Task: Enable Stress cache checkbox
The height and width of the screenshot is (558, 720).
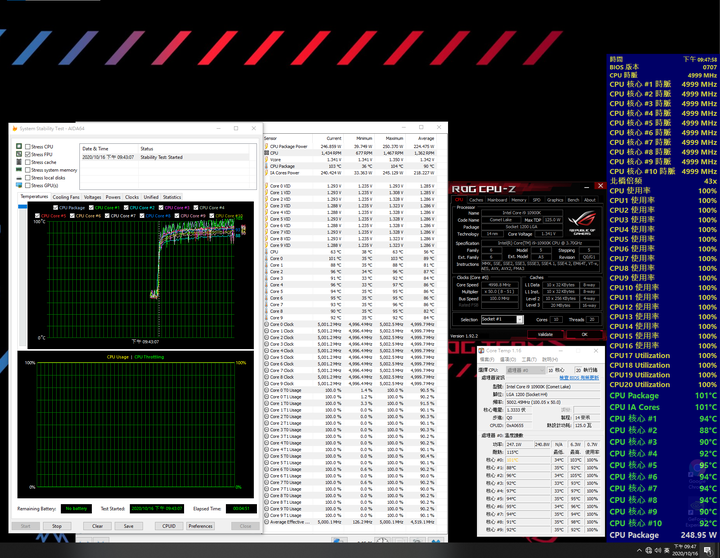Action: pos(28,162)
